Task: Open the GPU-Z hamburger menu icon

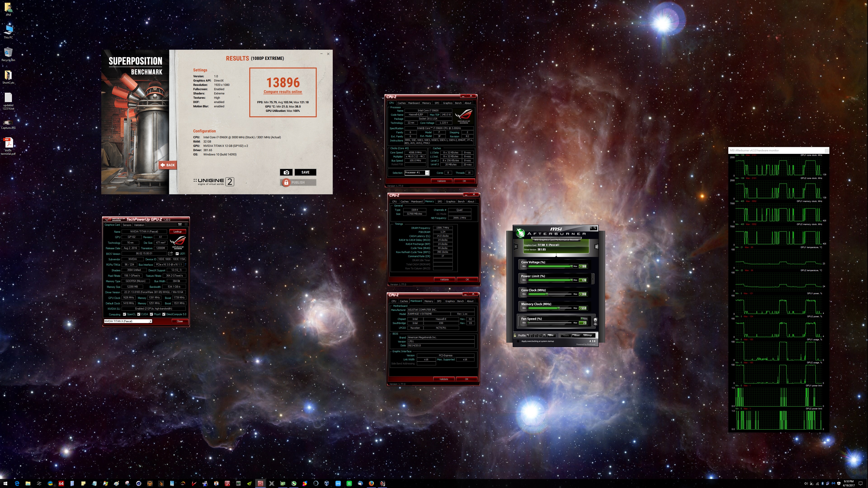Action: tap(186, 224)
